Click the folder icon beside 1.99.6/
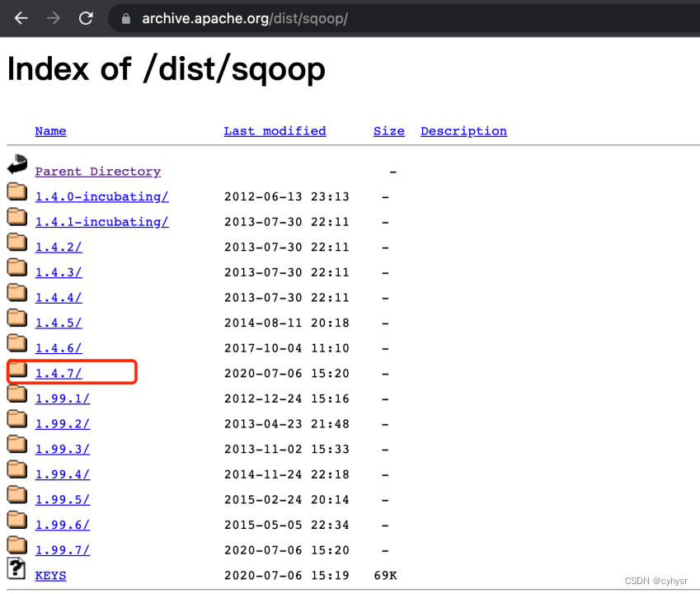The height and width of the screenshot is (594, 700). (17, 520)
